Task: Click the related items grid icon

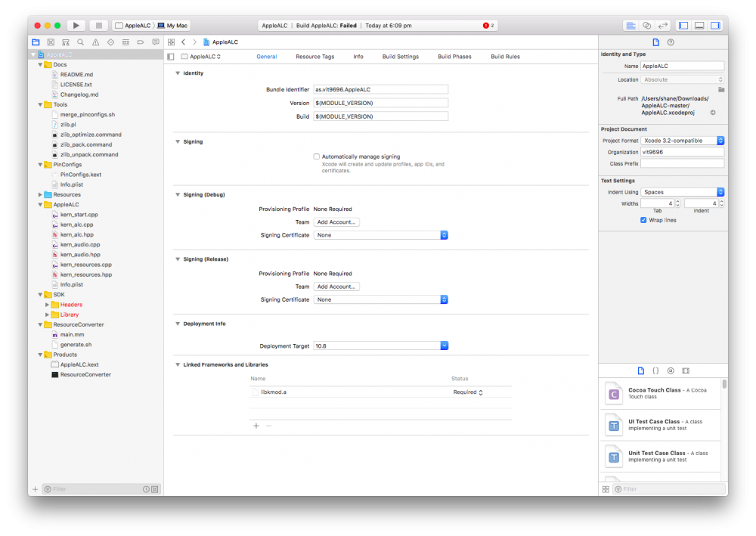Action: [171, 42]
